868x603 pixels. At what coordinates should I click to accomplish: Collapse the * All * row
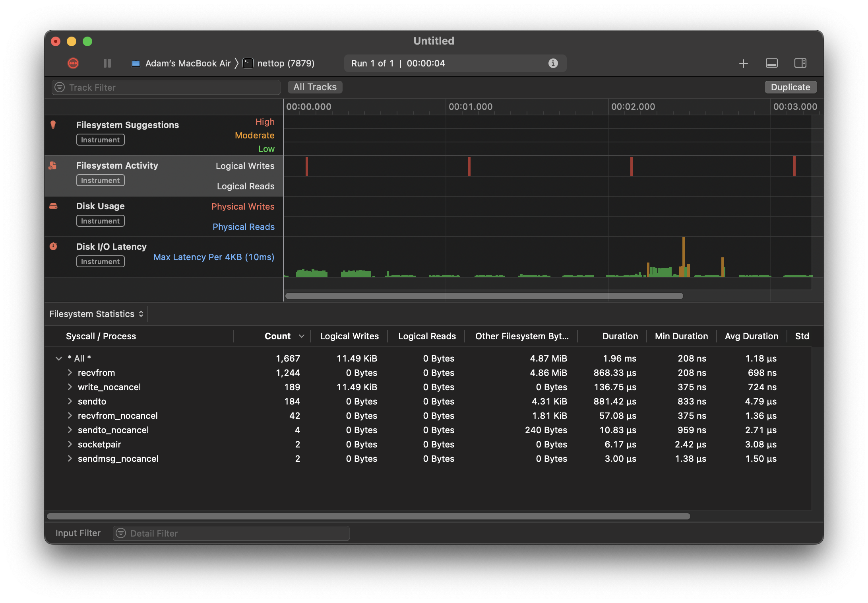[59, 358]
